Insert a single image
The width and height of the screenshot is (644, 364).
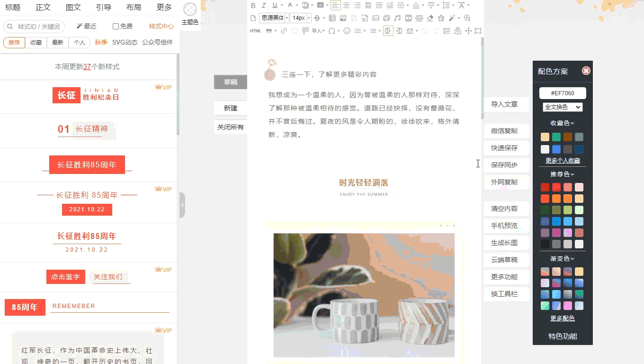tap(376, 18)
